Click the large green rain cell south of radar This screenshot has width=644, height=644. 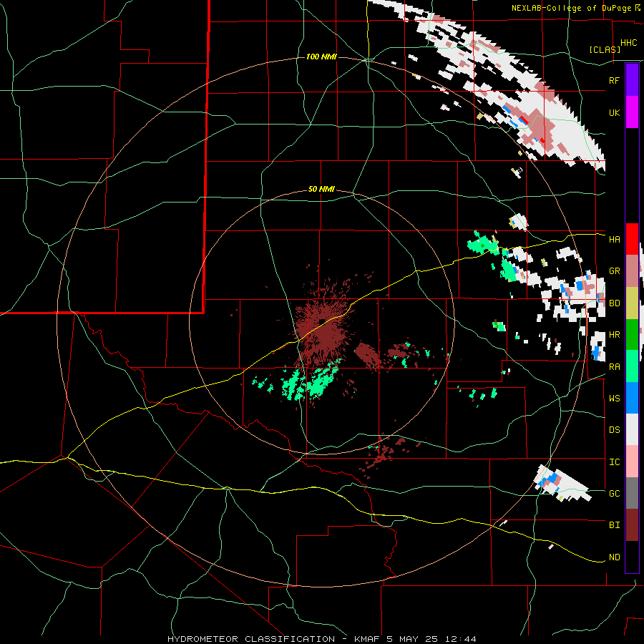click(x=321, y=382)
